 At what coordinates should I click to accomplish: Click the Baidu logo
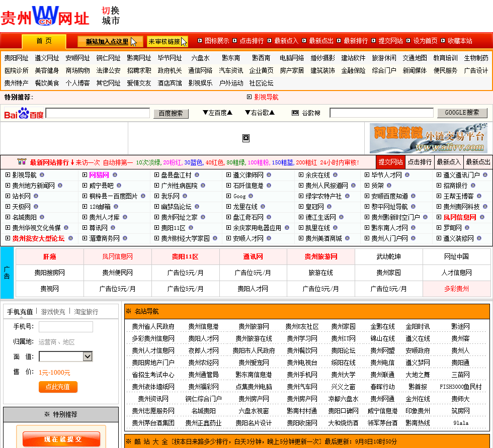24,113
